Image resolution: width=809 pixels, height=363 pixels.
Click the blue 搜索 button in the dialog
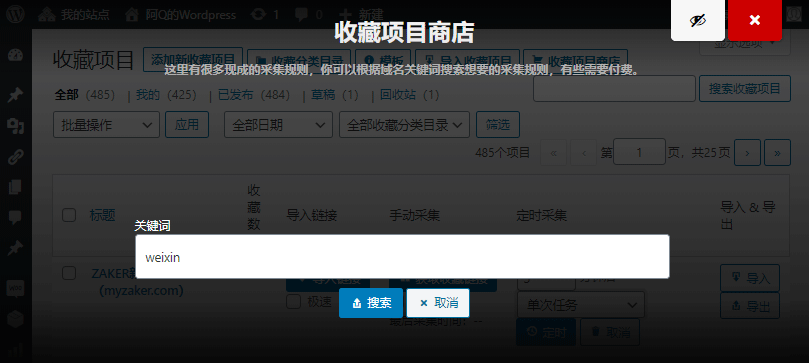[x=371, y=303]
